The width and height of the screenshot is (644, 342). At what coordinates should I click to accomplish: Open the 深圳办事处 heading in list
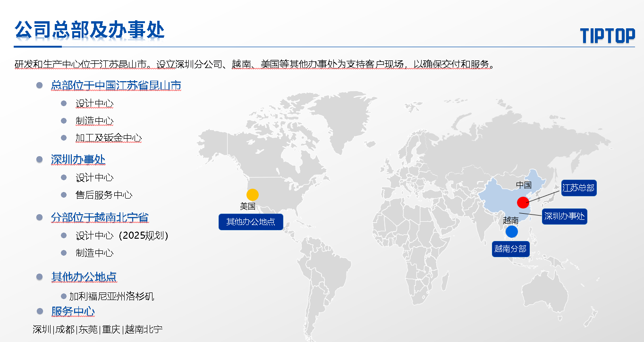[x=78, y=159]
